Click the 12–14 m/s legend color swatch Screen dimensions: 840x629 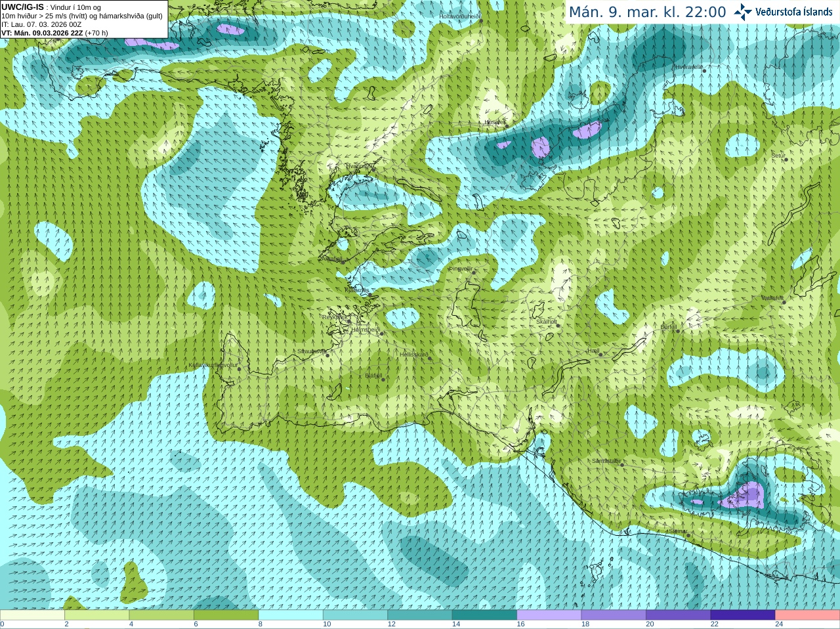click(x=420, y=615)
